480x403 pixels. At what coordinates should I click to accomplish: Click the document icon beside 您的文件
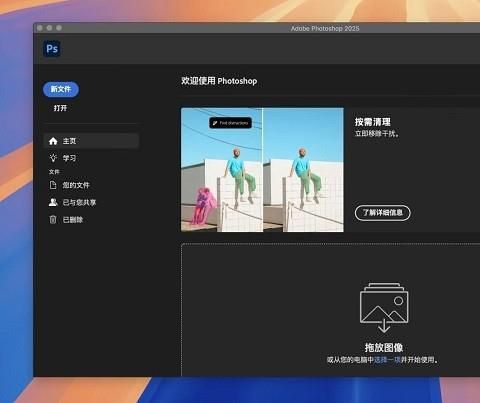(53, 185)
